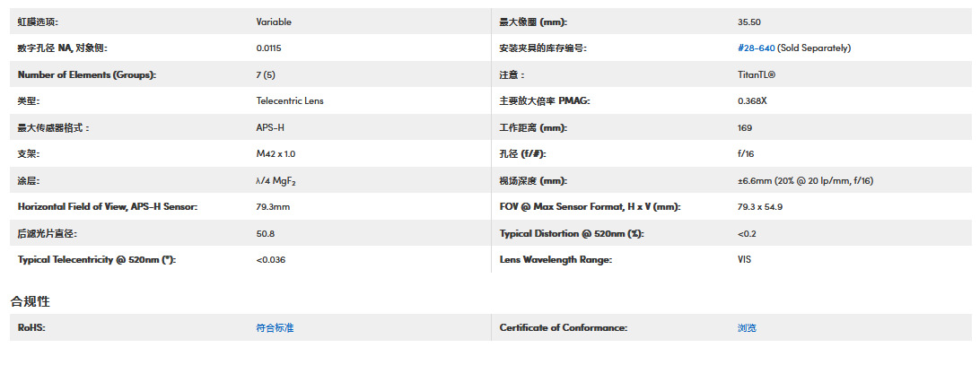
Task: Click the Variable iris option value
Action: (274, 22)
